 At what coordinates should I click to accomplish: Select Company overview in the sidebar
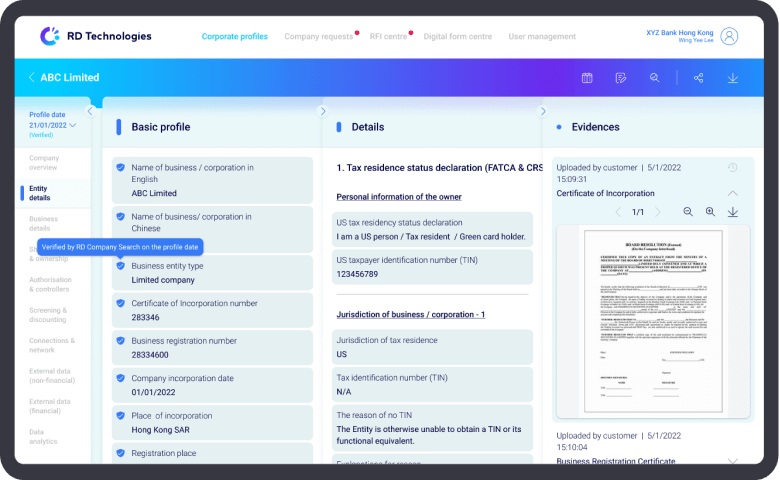[x=44, y=163]
